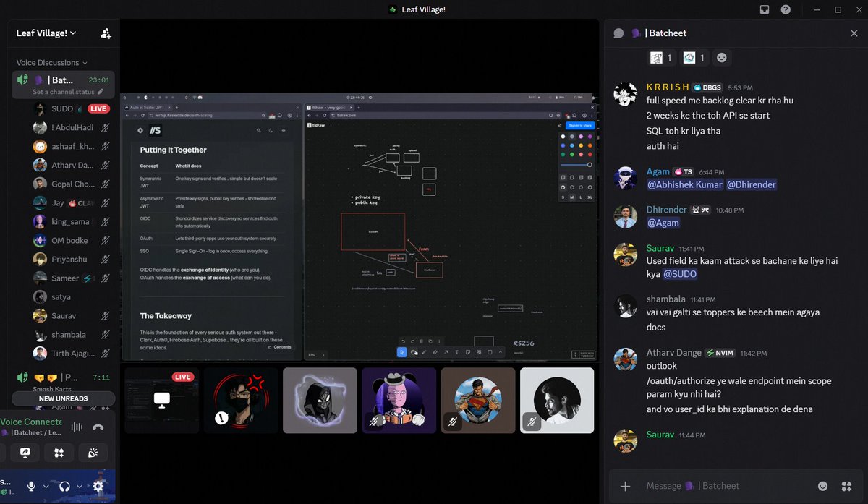Open K R R I S H username in chat
This screenshot has width=868, height=504.
[x=668, y=87]
